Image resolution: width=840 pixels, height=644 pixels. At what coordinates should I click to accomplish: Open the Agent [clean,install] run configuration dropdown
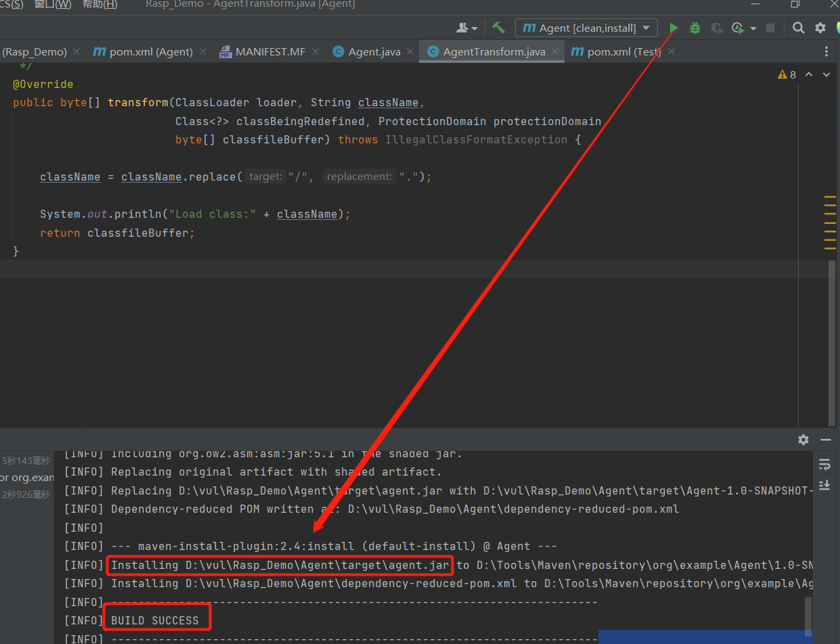pyautogui.click(x=586, y=28)
